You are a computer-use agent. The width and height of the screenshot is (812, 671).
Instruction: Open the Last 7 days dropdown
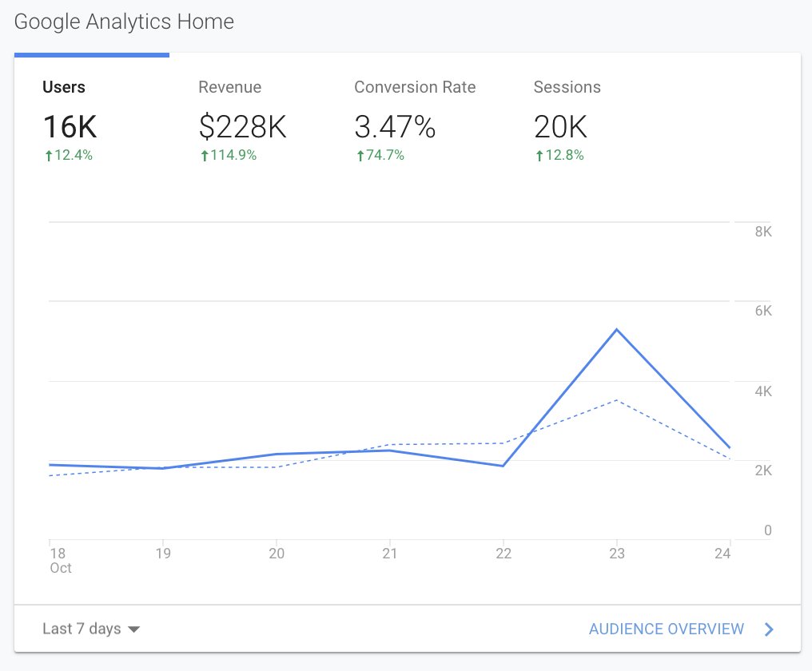pos(91,629)
